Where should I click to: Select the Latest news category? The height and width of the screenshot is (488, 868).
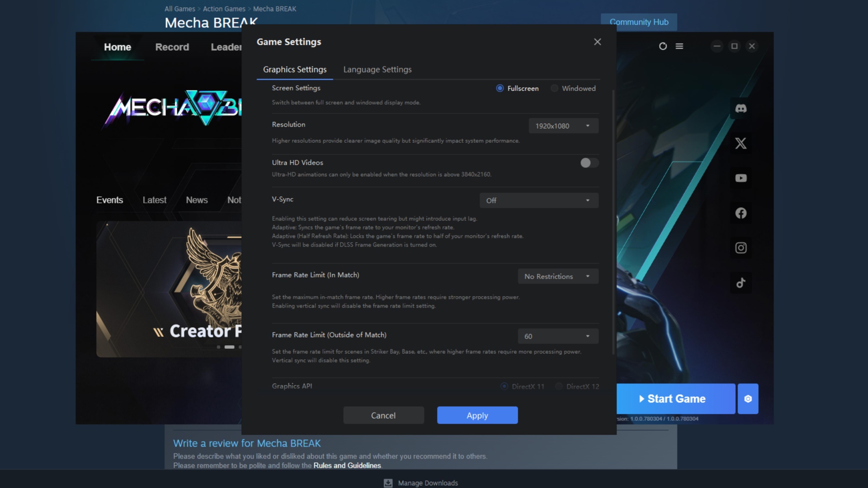154,200
